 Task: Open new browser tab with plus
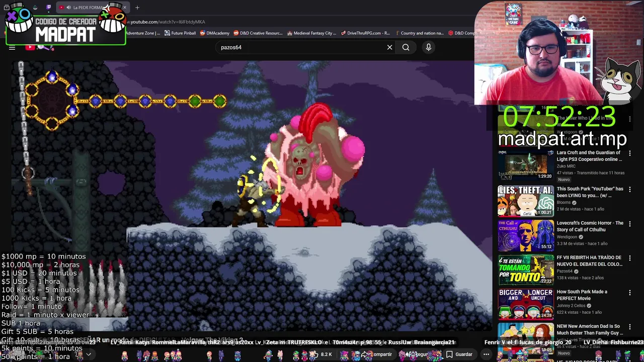(137, 8)
